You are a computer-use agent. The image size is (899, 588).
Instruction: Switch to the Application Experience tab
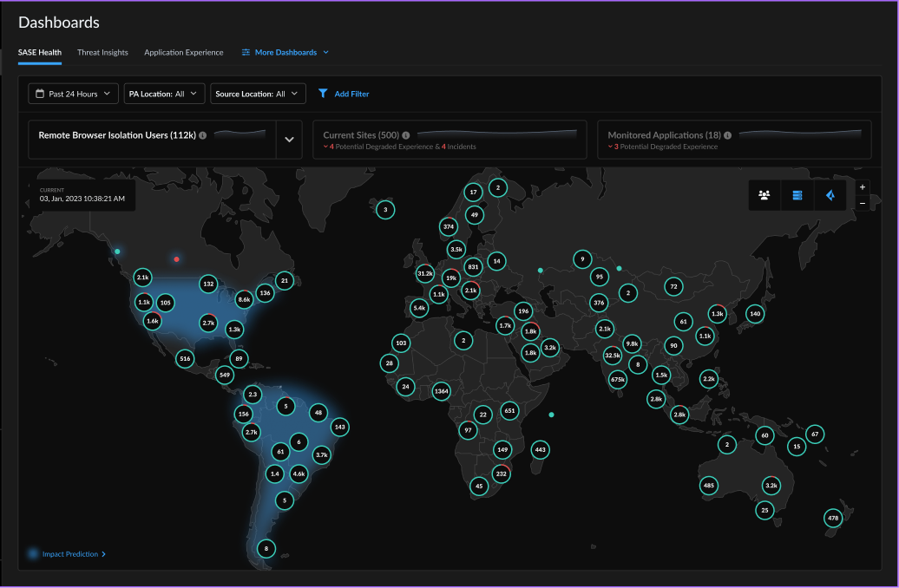pyautogui.click(x=184, y=53)
